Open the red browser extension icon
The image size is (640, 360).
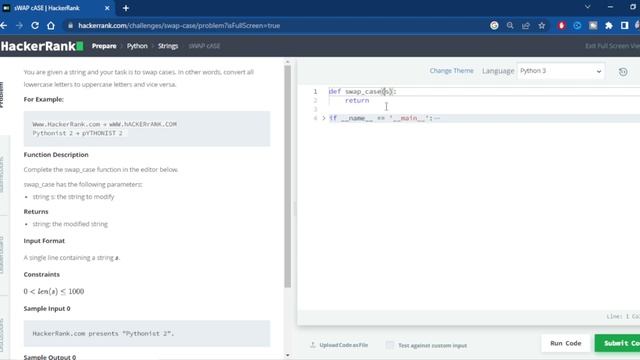tap(562, 25)
